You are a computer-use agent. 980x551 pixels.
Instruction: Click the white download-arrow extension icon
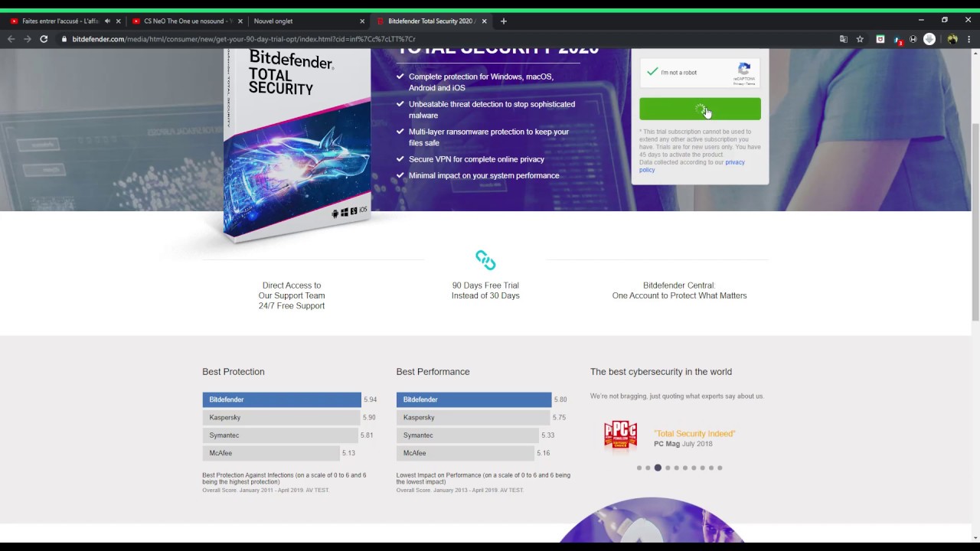[929, 39]
